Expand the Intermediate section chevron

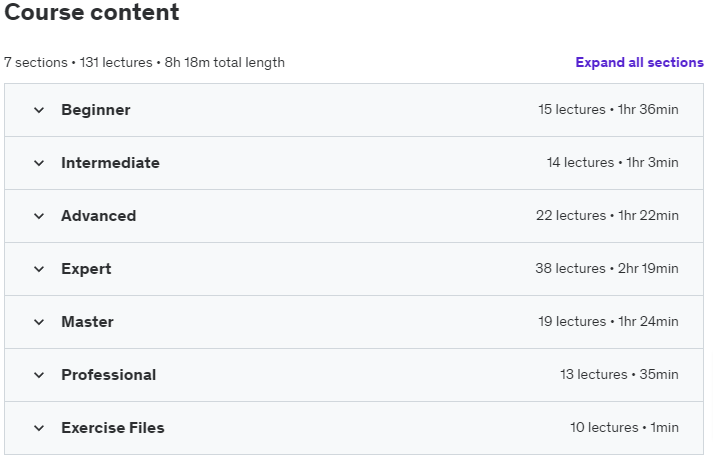tap(39, 163)
